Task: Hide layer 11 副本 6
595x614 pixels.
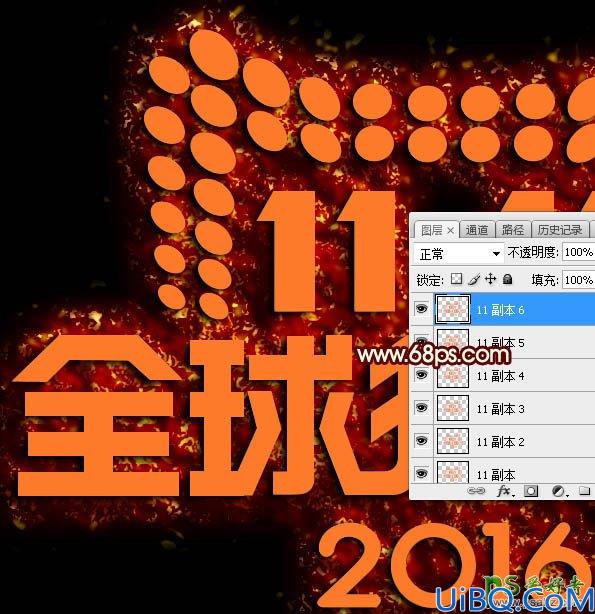Action: click(421, 309)
